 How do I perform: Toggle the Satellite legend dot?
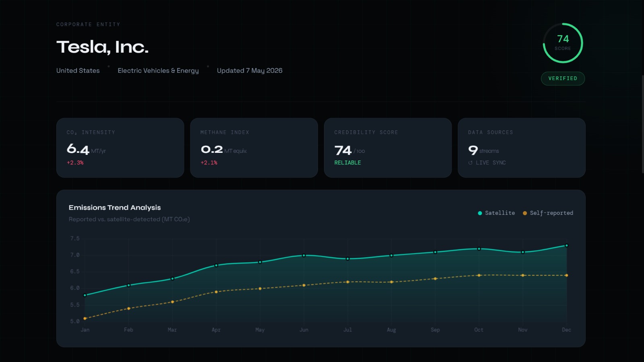(480, 213)
